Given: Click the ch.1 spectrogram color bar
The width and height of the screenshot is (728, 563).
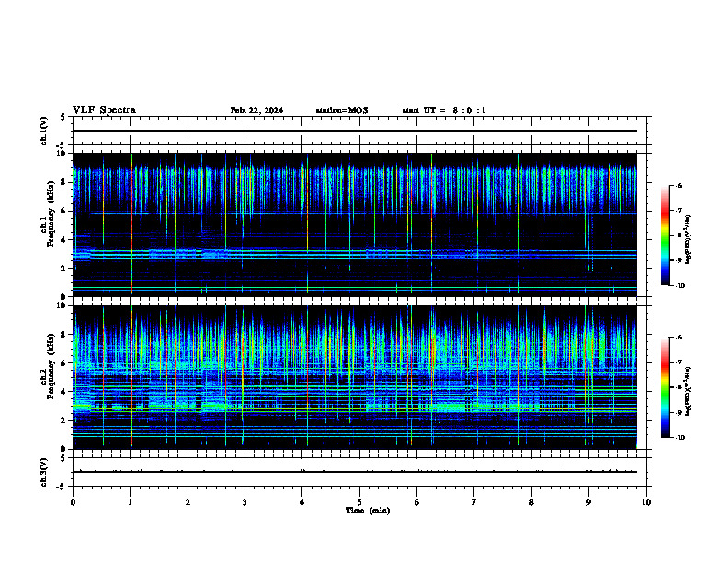Looking at the screenshot, I should pos(665,236).
